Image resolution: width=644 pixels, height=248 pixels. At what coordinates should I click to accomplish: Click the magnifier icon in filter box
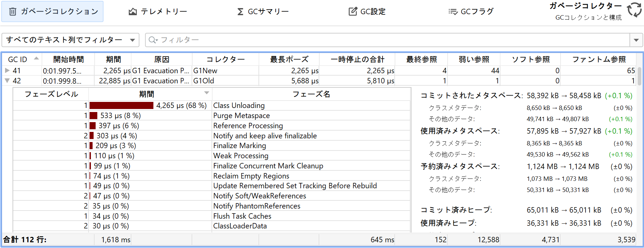point(153,40)
